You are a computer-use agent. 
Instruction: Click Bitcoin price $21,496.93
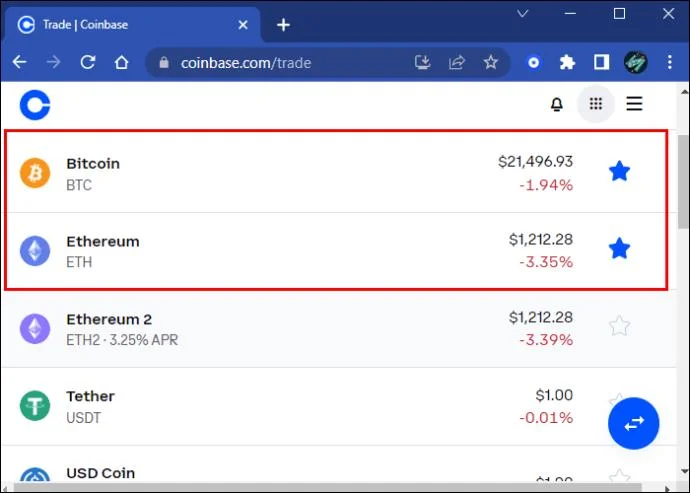click(535, 162)
